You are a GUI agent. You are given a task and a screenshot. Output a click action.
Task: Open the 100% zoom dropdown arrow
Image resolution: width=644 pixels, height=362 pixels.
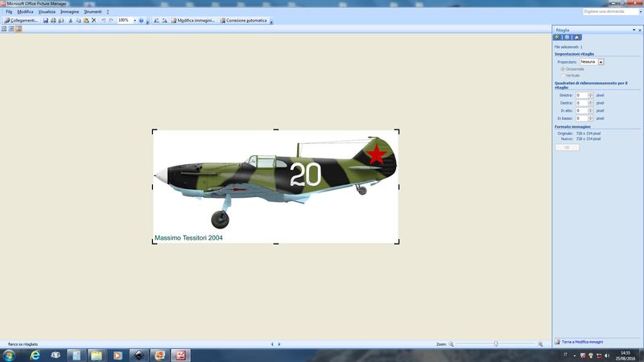[134, 20]
